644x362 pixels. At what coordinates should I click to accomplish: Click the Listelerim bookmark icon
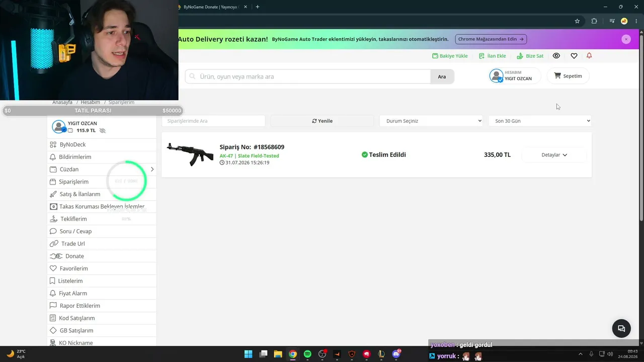click(52, 281)
